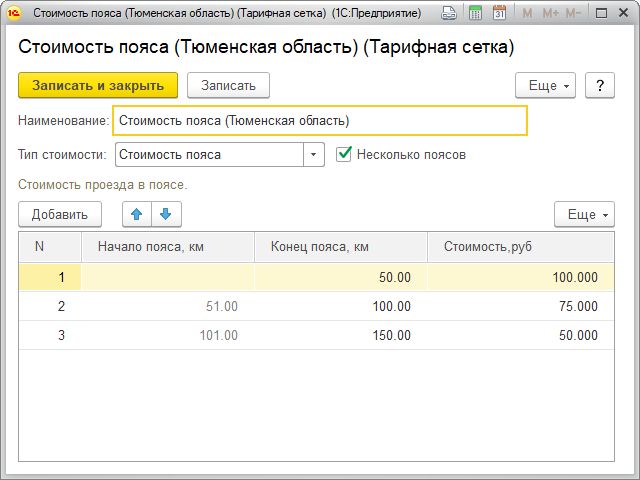The image size is (640, 480).
Task: Move row down with blue down arrow
Action: coord(165,214)
